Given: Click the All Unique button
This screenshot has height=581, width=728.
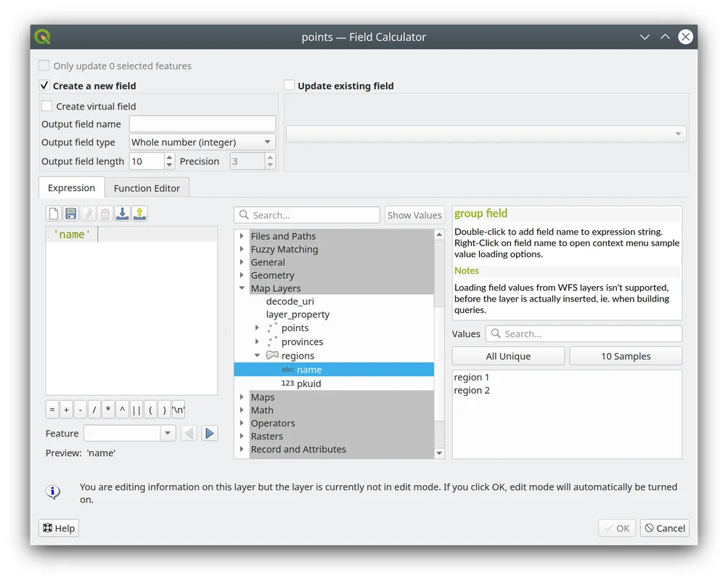Looking at the screenshot, I should point(508,357).
